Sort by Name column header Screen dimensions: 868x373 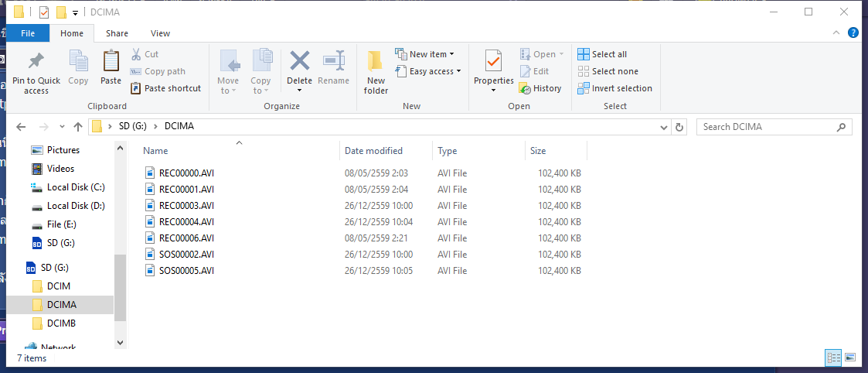155,151
